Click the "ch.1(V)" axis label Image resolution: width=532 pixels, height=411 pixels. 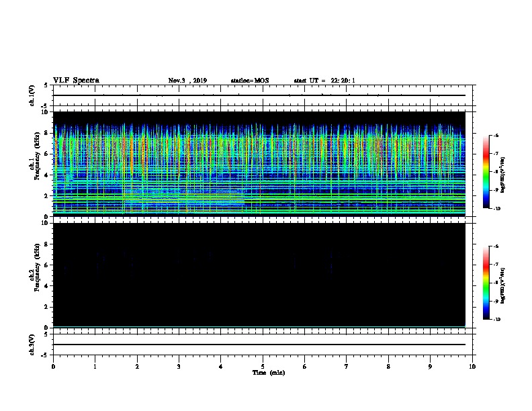[x=32, y=95]
